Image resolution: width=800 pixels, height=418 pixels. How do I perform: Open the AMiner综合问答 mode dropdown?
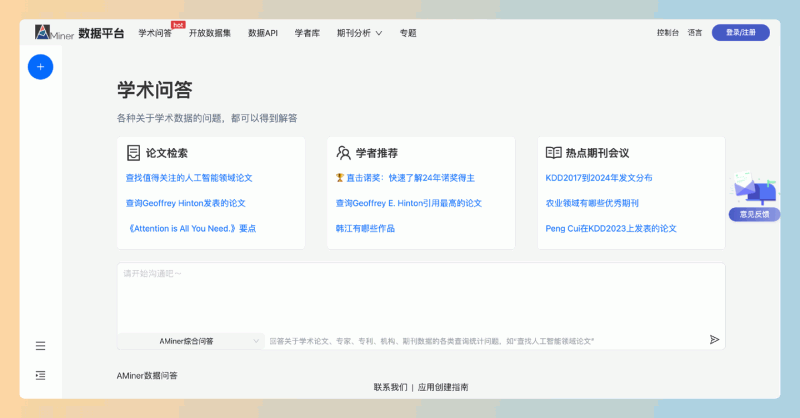(x=191, y=341)
